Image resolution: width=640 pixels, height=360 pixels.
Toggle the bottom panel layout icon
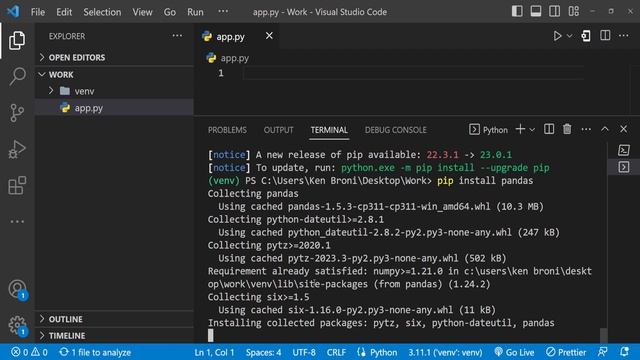click(536, 11)
